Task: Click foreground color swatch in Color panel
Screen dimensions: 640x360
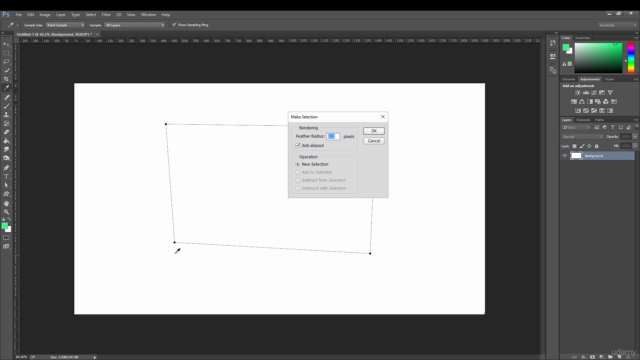Action: [566, 48]
